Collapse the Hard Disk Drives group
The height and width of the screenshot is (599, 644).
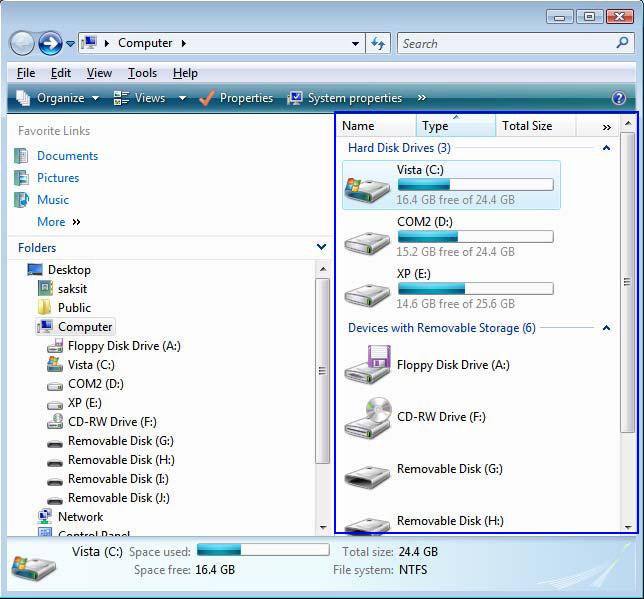606,148
